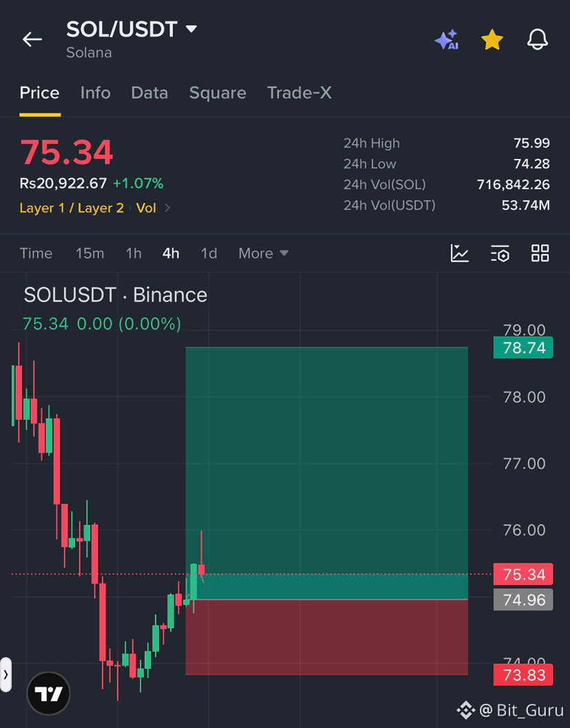The width and height of the screenshot is (570, 728).
Task: Choose the 1h interval
Action: coord(134,253)
